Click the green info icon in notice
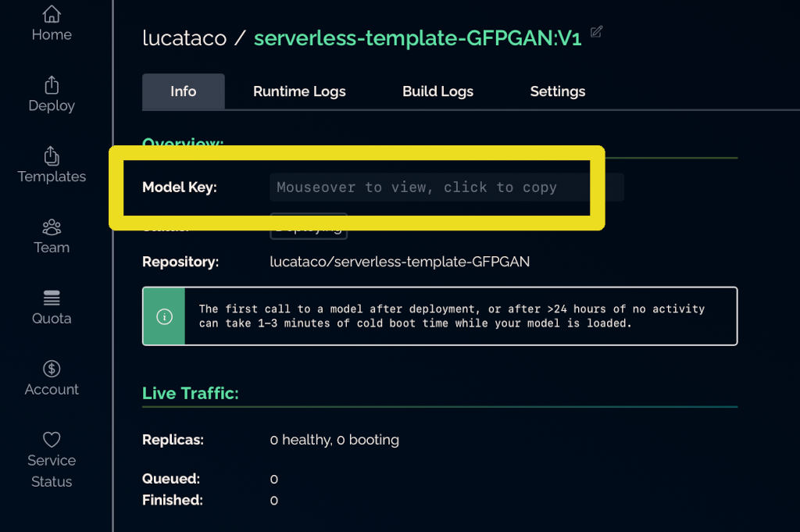The image size is (800, 532). point(164,316)
